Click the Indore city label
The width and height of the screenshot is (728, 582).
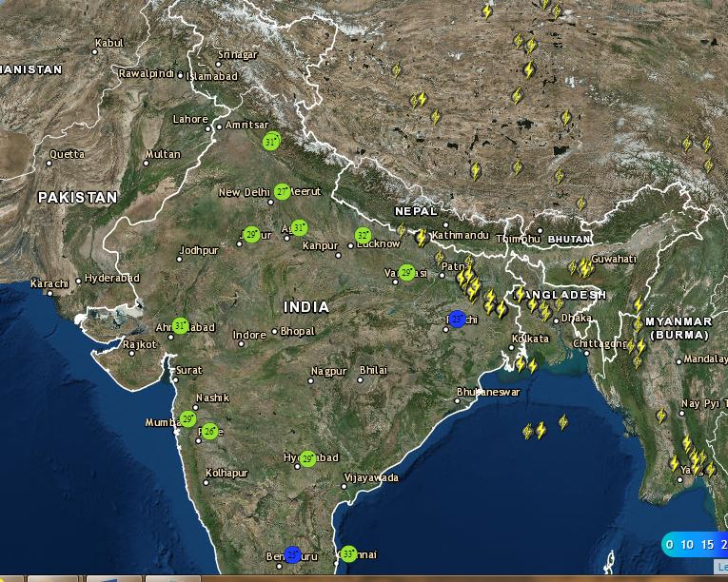(249, 335)
